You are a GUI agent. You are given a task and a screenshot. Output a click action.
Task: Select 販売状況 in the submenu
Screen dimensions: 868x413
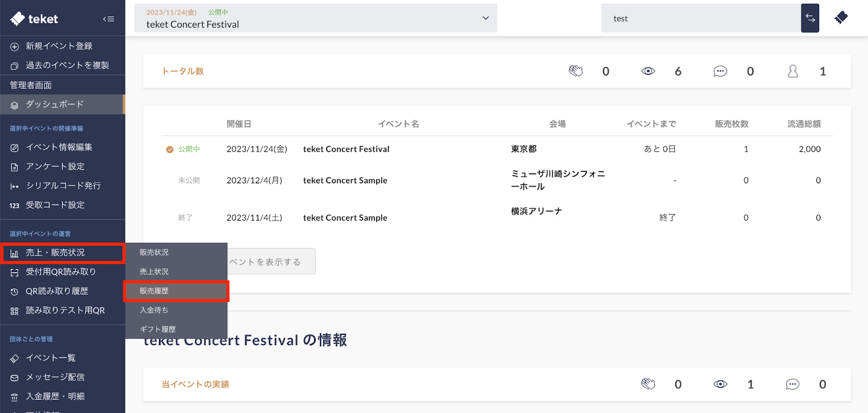pyautogui.click(x=154, y=253)
